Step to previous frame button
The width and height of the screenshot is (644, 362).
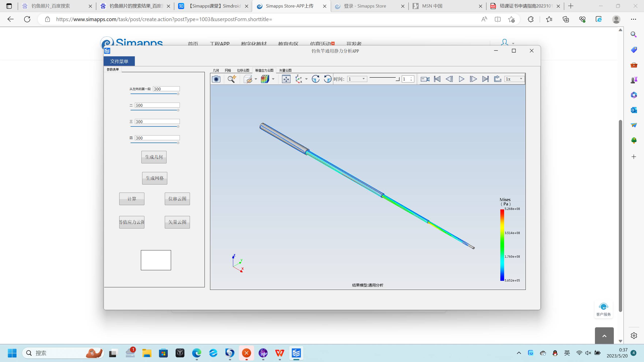449,79
